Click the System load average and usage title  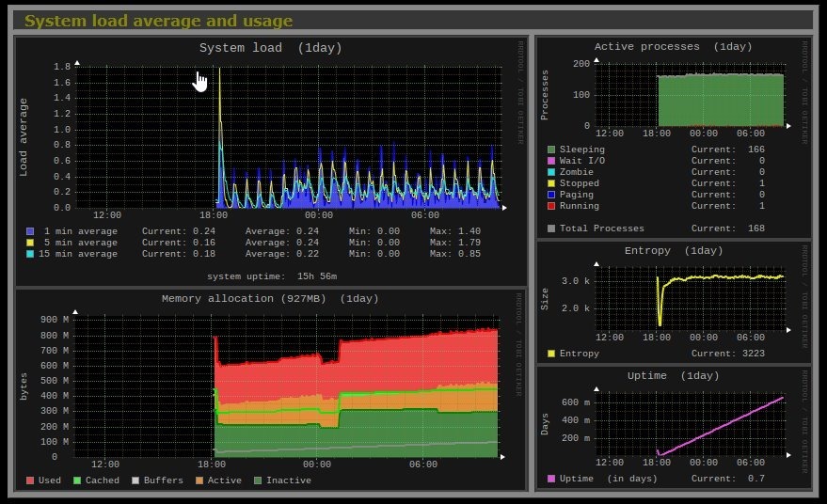coord(158,21)
